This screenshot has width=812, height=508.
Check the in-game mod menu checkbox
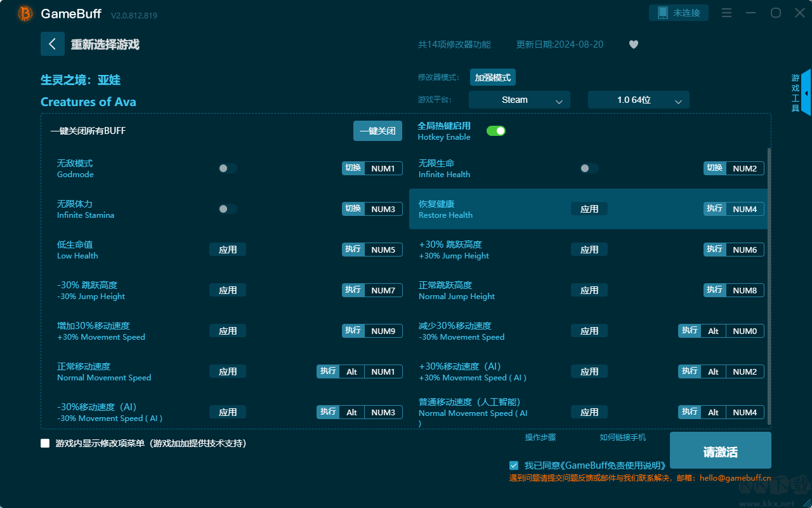click(45, 443)
